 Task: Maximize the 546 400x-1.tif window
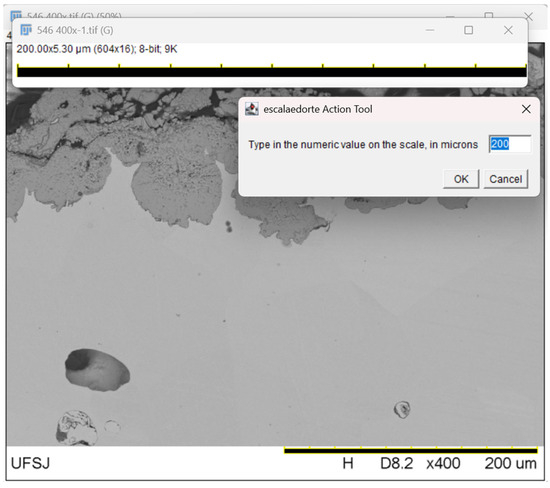pyautogui.click(x=469, y=30)
